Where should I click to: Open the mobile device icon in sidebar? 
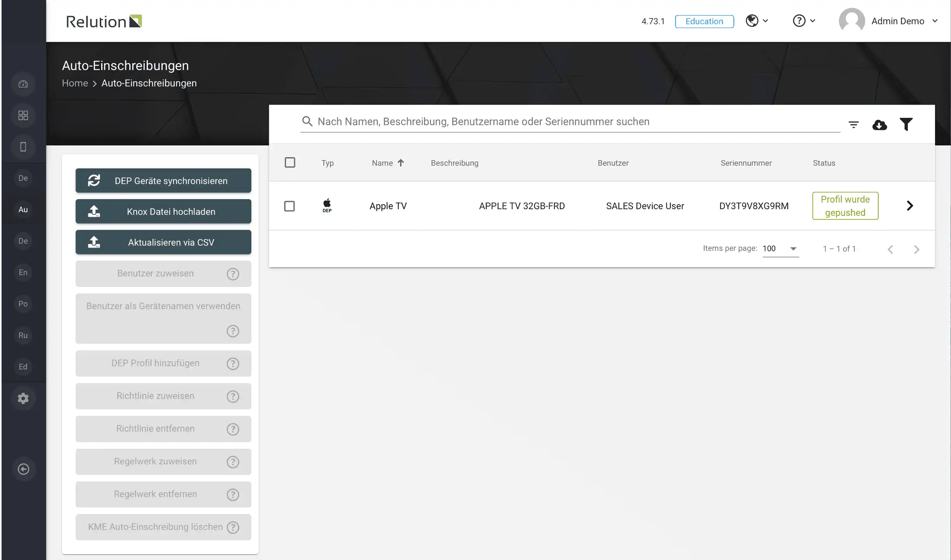23,147
